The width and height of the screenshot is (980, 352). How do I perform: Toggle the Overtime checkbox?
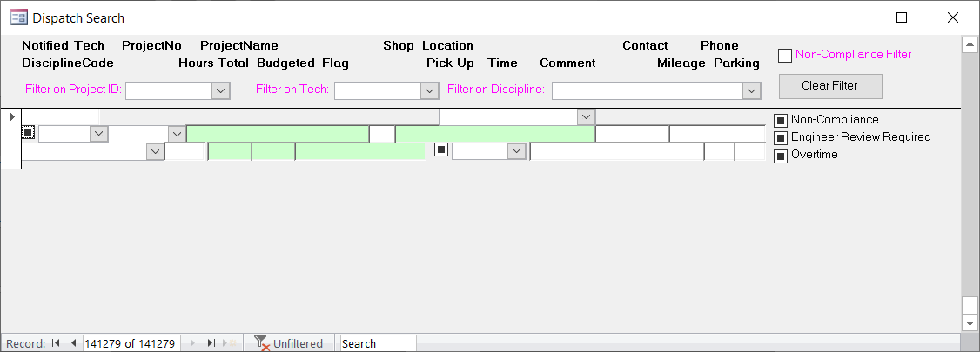pos(781,156)
